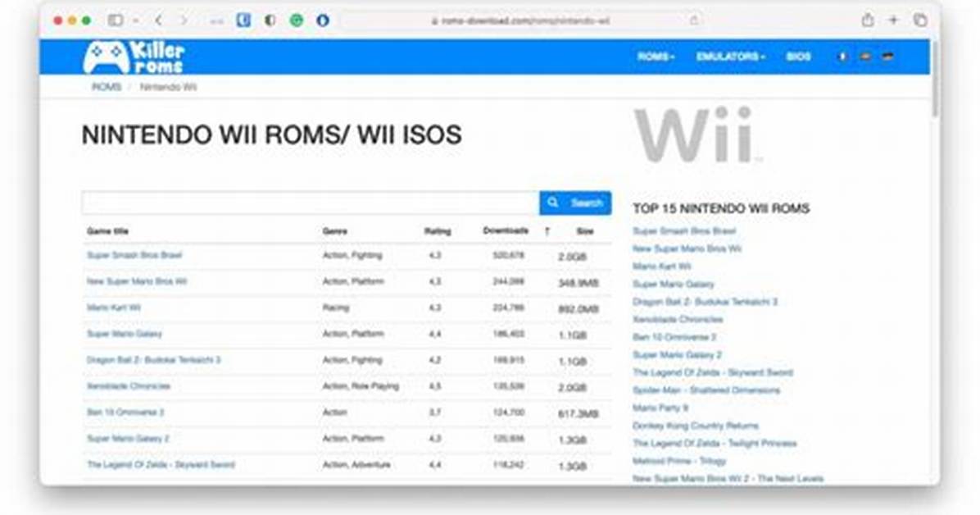
Task: Open Super Mario Galaxy 2 in the table
Action: click(128, 439)
